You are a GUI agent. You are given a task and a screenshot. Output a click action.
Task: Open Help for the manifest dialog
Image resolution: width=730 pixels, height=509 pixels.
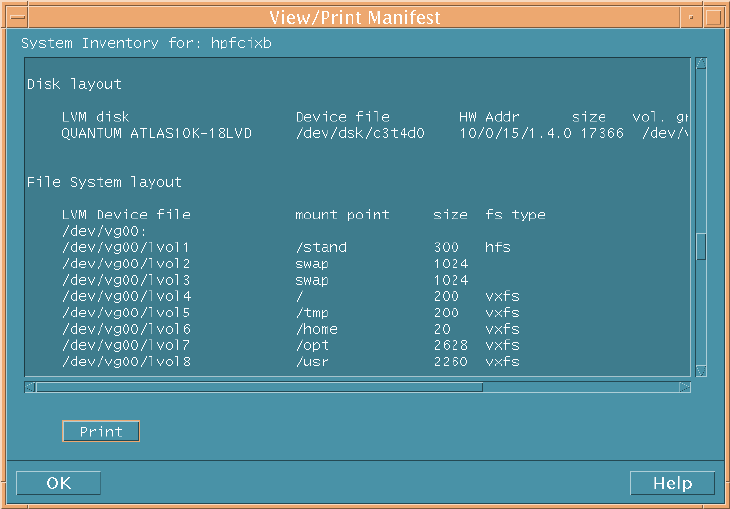[x=672, y=483]
